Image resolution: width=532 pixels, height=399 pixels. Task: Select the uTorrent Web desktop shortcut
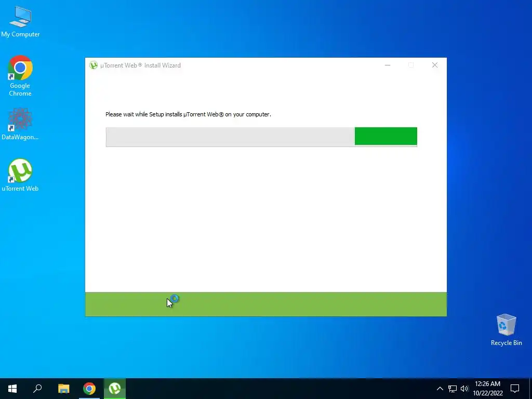[20, 175]
